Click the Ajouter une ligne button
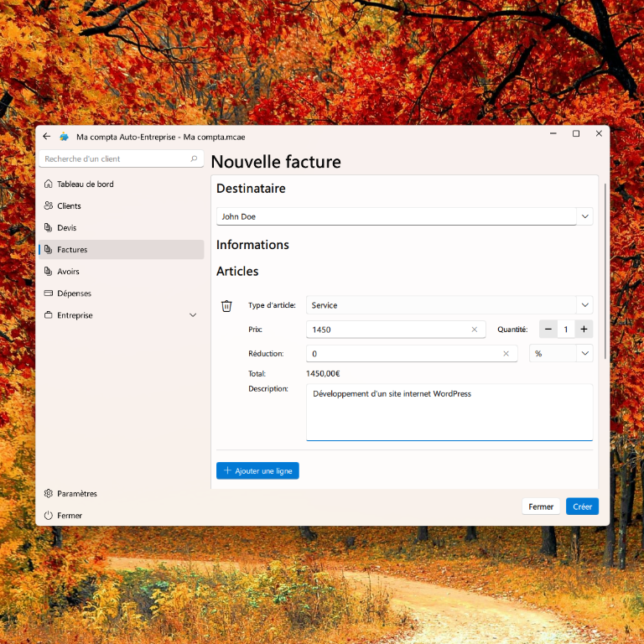Screen dimensions: 644x644 coord(257,471)
